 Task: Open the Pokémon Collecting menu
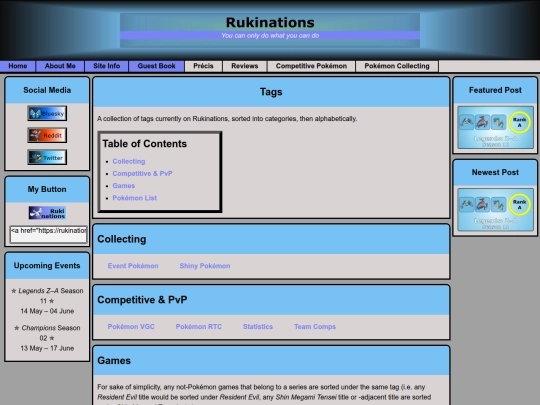(397, 66)
